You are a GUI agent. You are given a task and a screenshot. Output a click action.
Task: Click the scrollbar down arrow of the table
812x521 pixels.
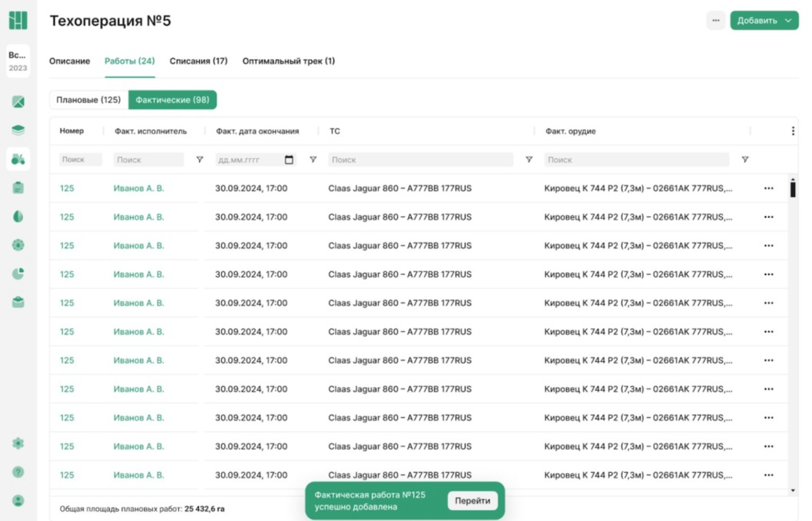point(793,490)
